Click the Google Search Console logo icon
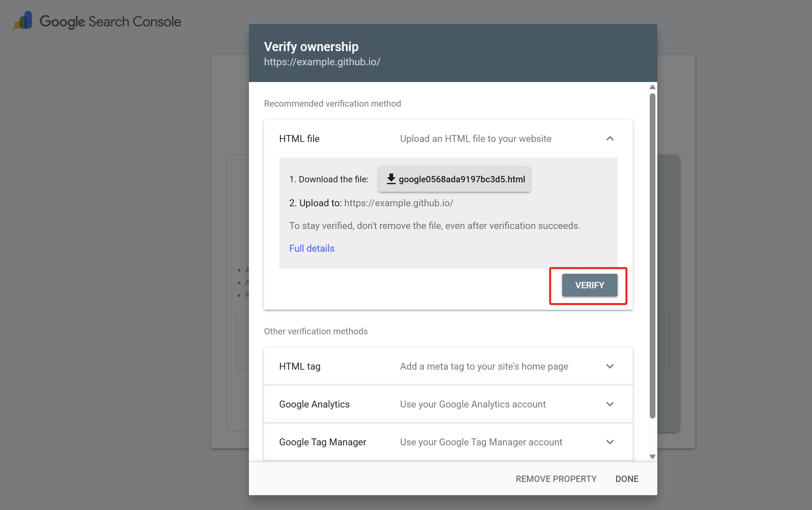This screenshot has height=510, width=812. [23, 21]
